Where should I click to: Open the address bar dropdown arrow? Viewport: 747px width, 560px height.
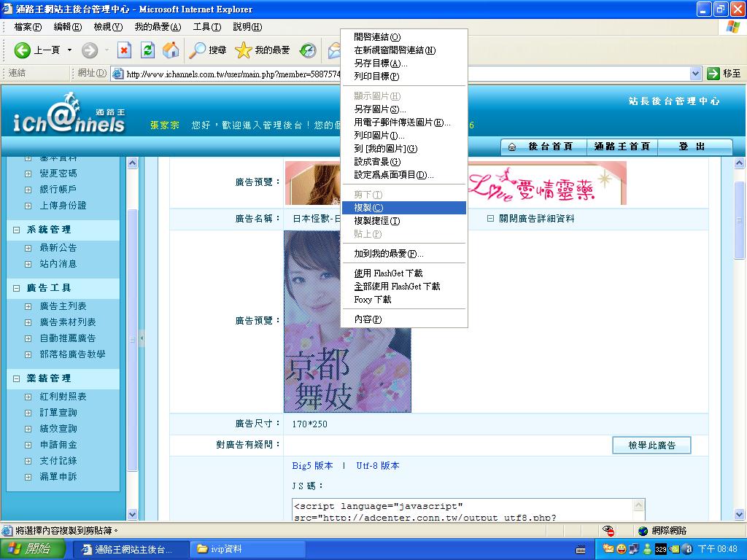(695, 74)
